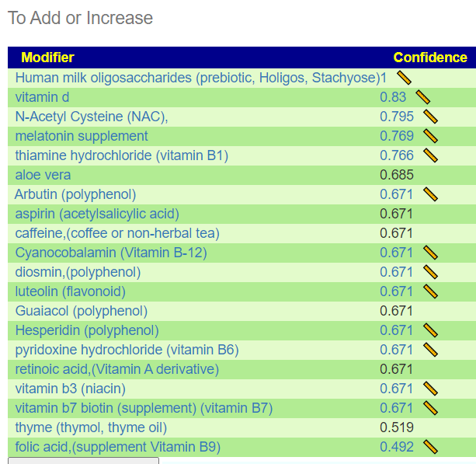This screenshot has width=476, height=464.
Task: Follow the caffeine coffee or tea link
Action: pos(117,233)
